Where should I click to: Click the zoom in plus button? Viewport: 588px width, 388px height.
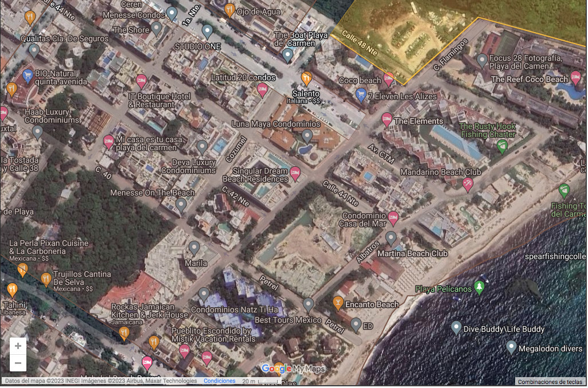point(18,346)
